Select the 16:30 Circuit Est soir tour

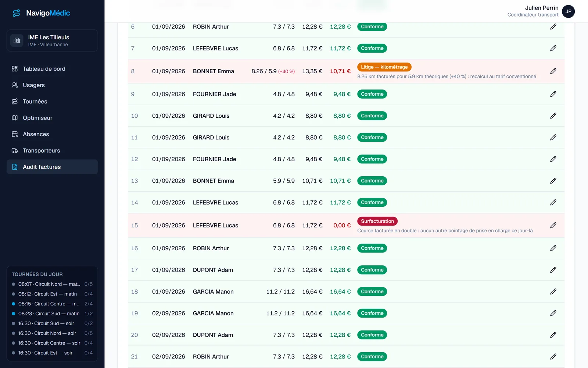click(52, 353)
